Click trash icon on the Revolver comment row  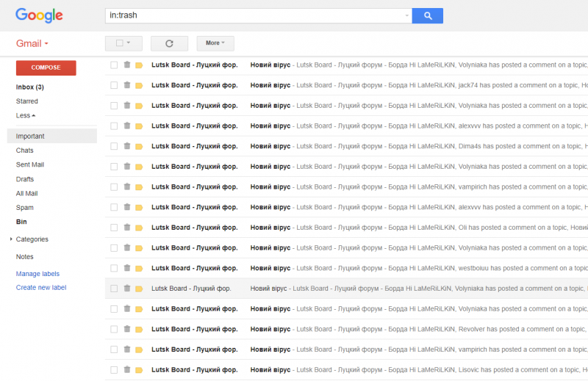[x=127, y=329]
